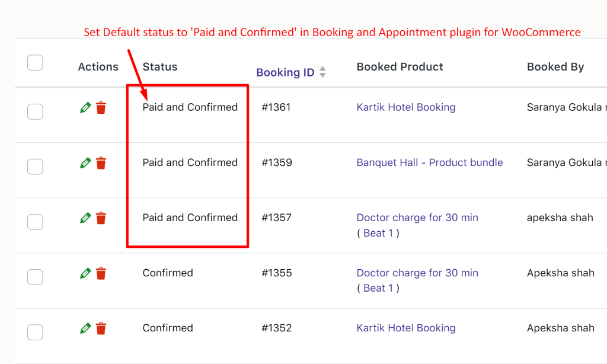Edit booking #1352 with the pencil icon
This screenshot has width=607, height=364.
[85, 328]
